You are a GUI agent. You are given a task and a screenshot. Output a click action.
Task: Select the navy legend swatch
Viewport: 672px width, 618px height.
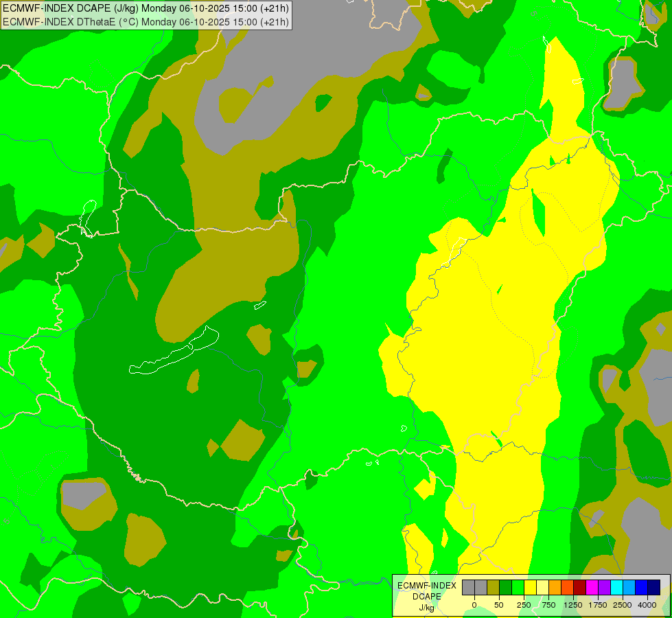pos(654,587)
